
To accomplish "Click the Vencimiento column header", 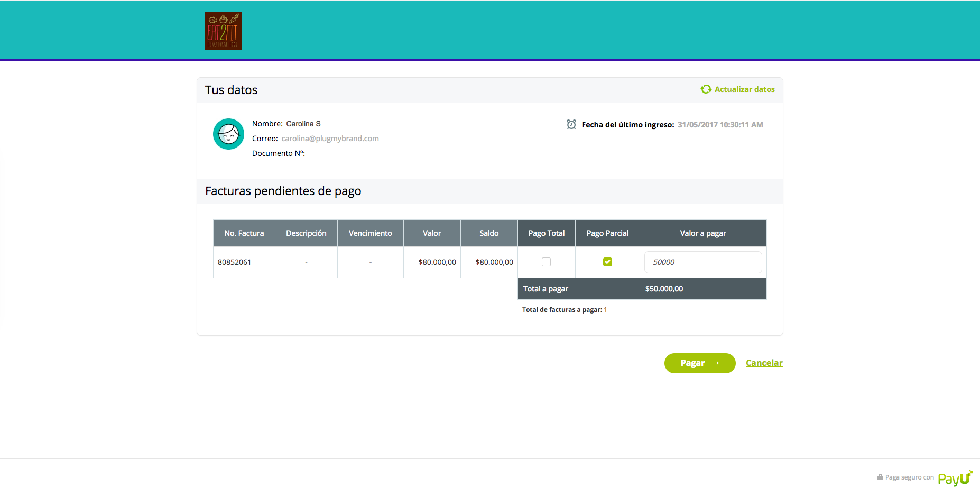I will tap(370, 233).
